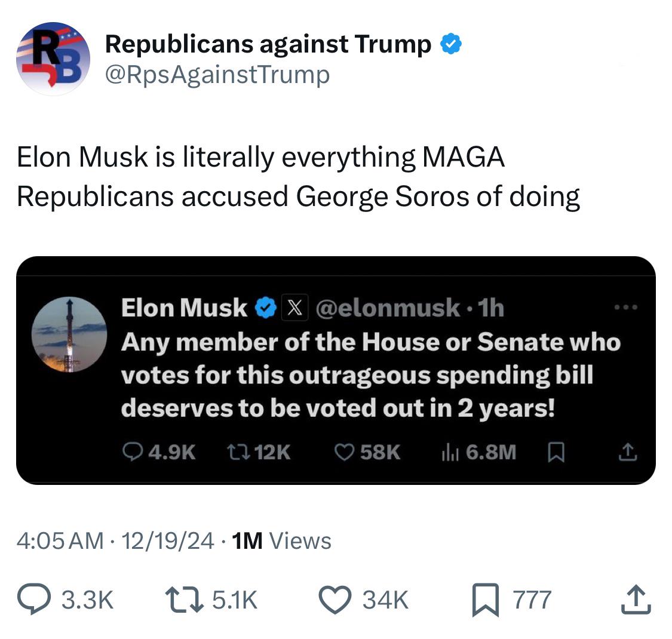Like the main tweet with heart icon

tap(336, 600)
